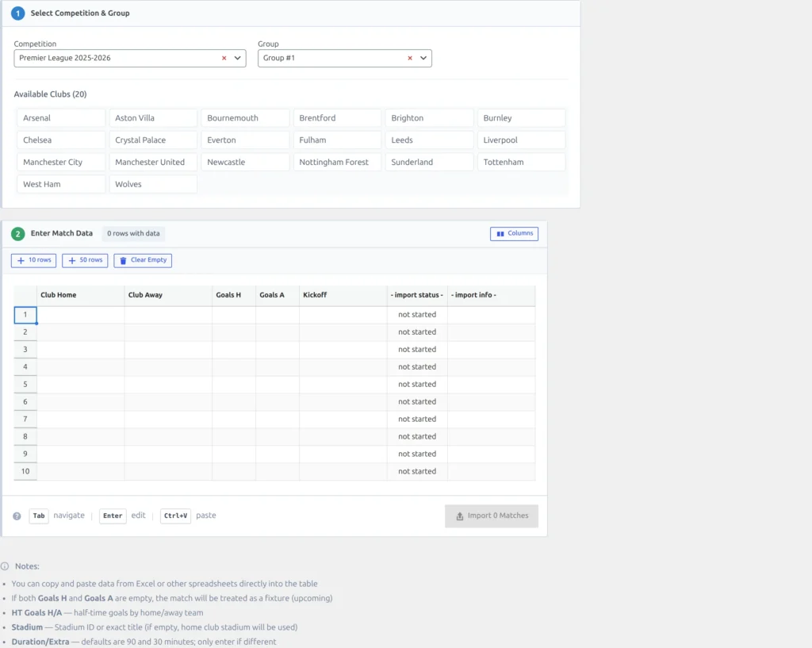Add 10 rows to the table

click(x=33, y=260)
